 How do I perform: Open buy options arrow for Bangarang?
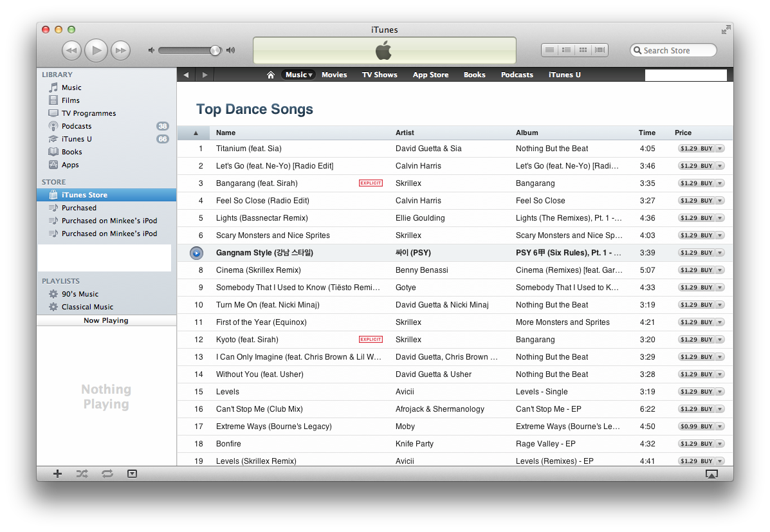click(720, 183)
